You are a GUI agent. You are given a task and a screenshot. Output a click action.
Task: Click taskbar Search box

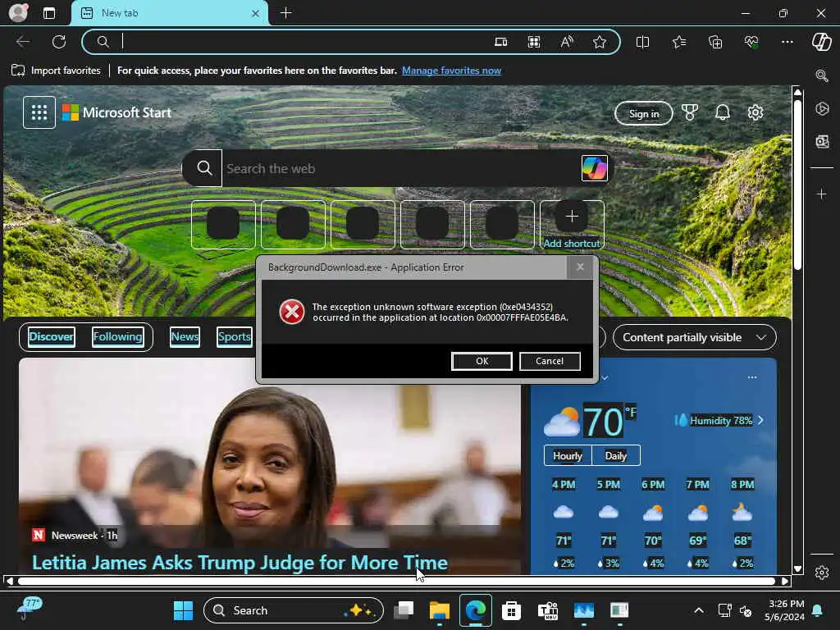coord(294,610)
